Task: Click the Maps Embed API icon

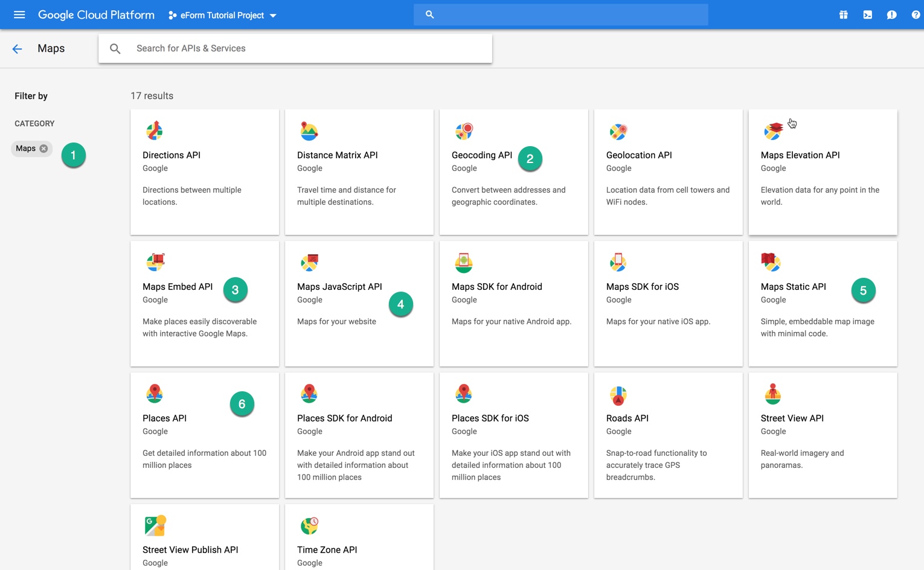Action: [x=155, y=262]
